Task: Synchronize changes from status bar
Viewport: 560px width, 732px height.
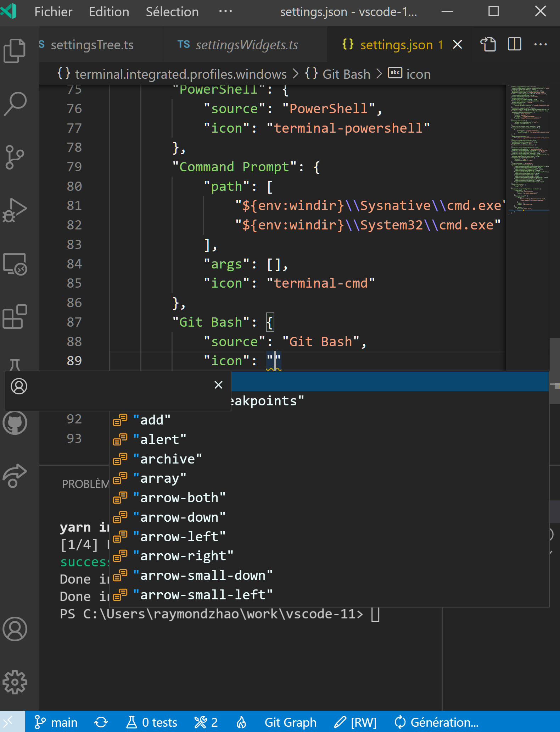Action: [x=101, y=722]
